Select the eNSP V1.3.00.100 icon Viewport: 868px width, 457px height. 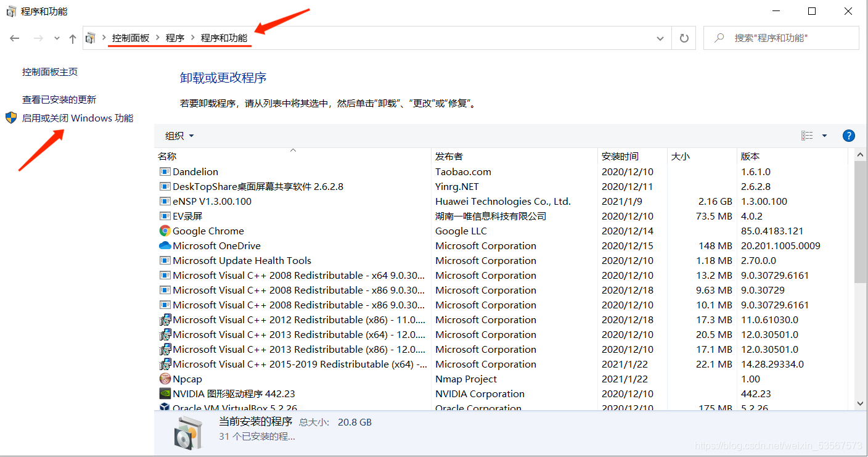click(165, 201)
